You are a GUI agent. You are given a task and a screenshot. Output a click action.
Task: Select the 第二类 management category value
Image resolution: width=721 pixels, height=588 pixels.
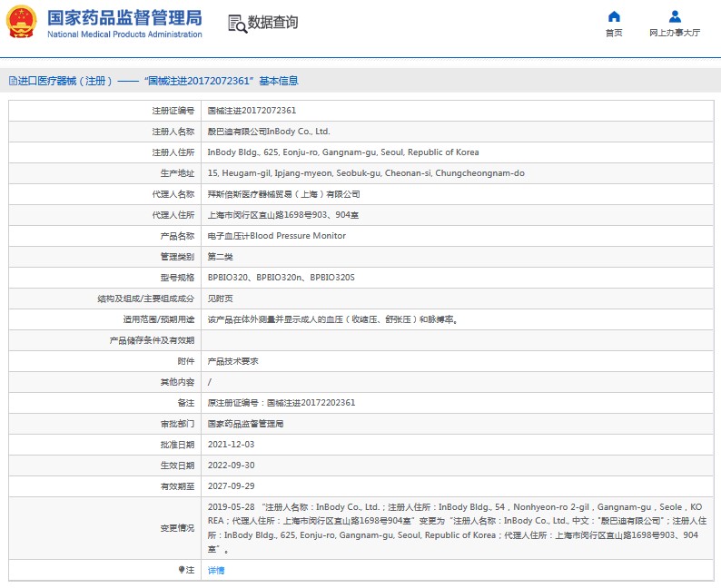tap(221, 256)
